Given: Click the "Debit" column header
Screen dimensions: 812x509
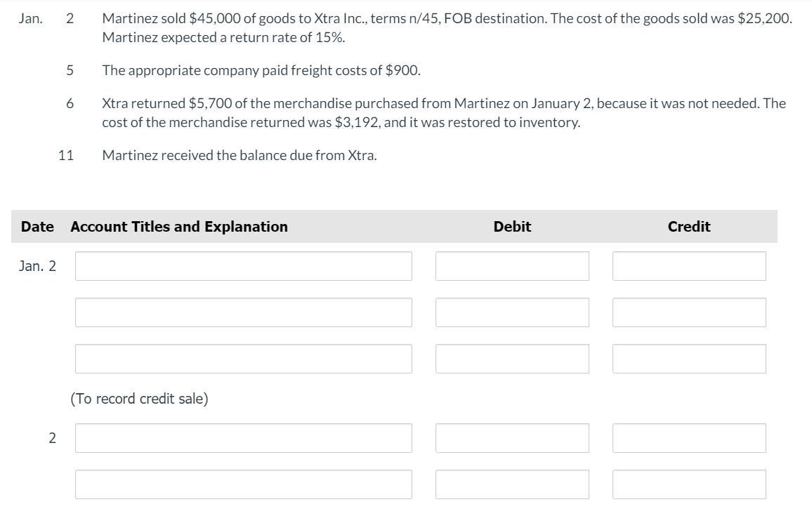Looking at the screenshot, I should point(512,227).
